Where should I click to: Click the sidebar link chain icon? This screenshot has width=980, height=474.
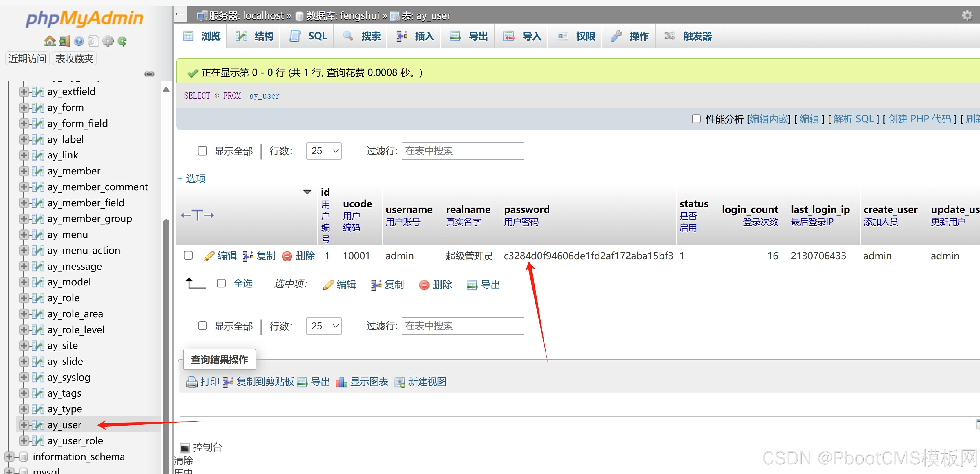(x=149, y=74)
